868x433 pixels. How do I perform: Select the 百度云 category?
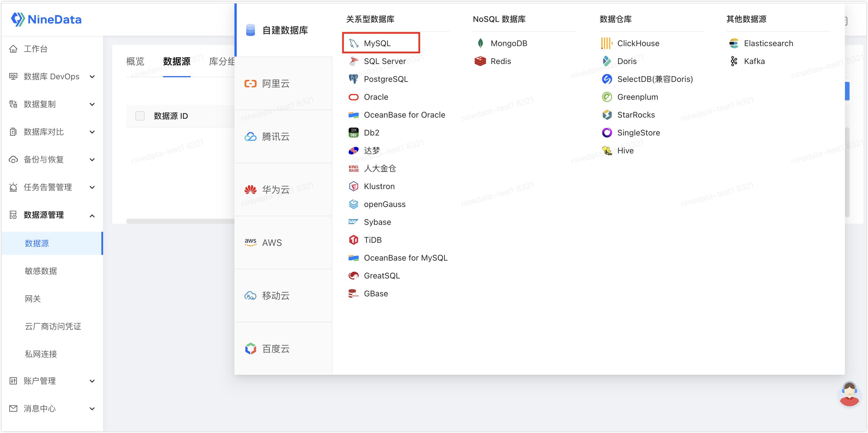click(x=283, y=349)
